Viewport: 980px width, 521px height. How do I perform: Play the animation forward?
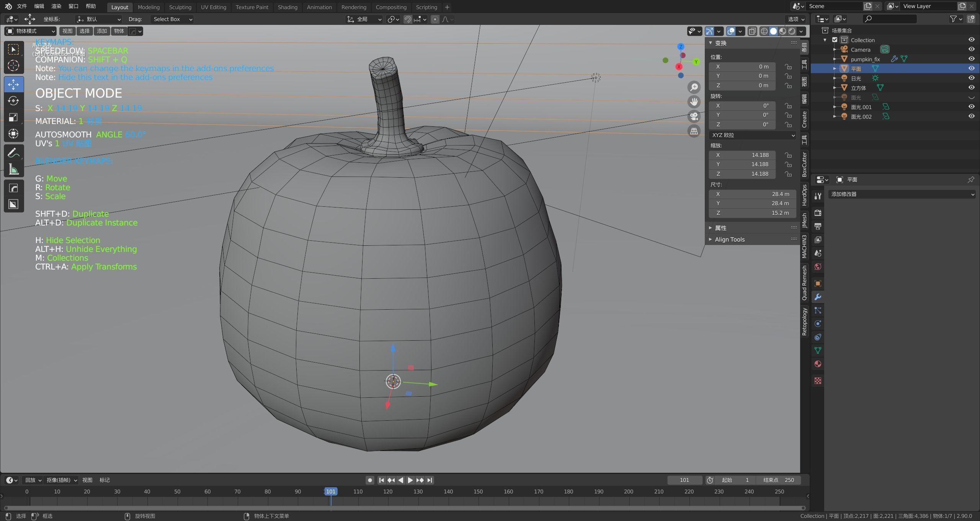tap(410, 480)
